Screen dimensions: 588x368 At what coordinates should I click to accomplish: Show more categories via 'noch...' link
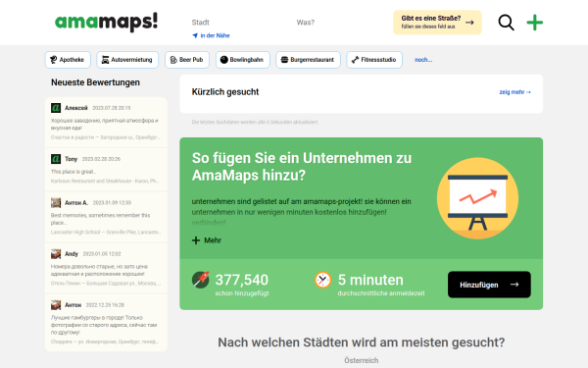[x=423, y=60]
